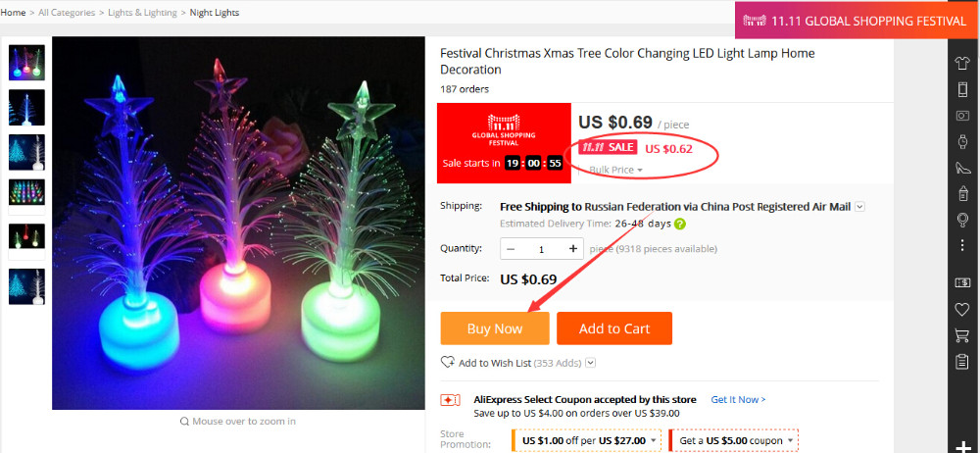The height and width of the screenshot is (453, 980).
Task: Open the shipping method dropdown arrow
Action: [x=859, y=207]
